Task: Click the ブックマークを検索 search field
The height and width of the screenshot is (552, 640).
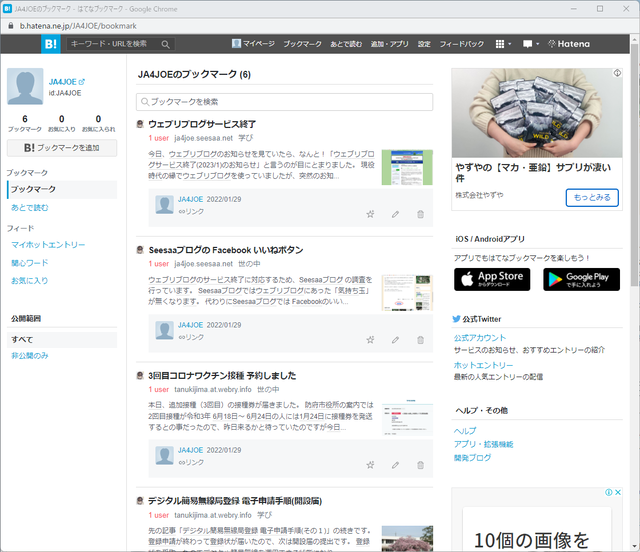Action: [284, 102]
